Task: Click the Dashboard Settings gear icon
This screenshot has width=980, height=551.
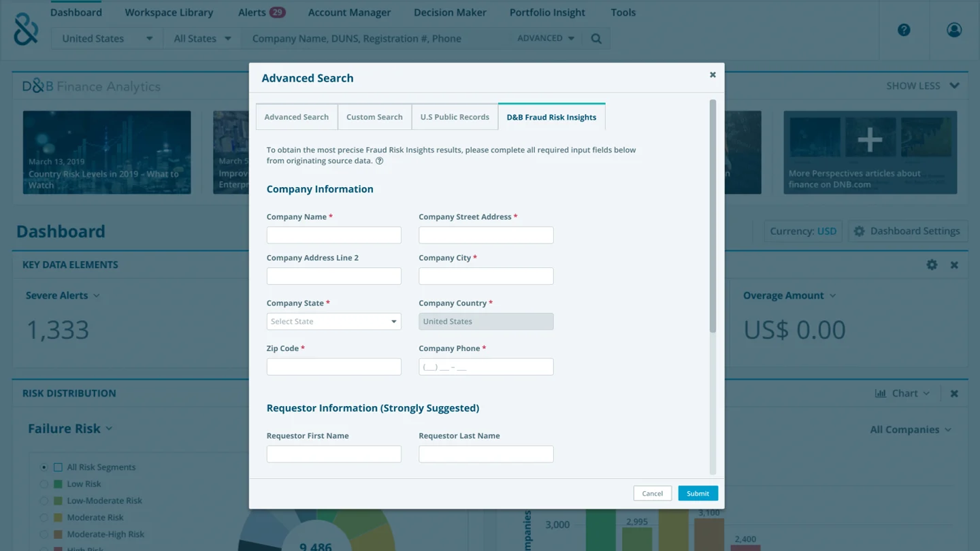Action: click(859, 231)
